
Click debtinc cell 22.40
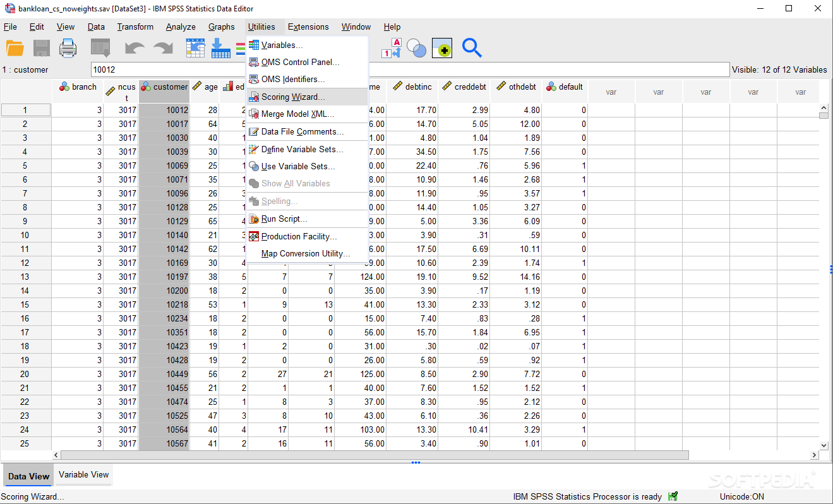pyautogui.click(x=412, y=165)
